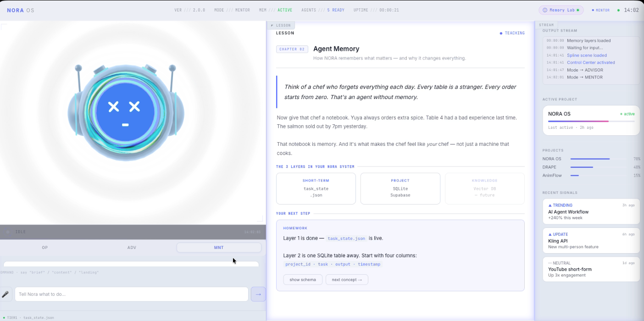Open the Kling API update signal card
The height and width of the screenshot is (321, 644).
pos(591,241)
